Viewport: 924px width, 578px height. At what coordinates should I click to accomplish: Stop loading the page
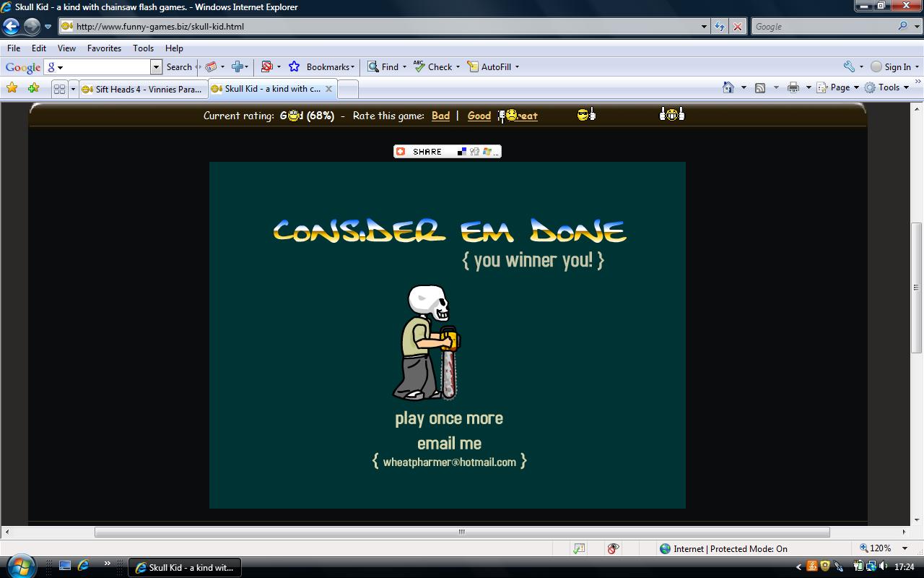pyautogui.click(x=738, y=27)
